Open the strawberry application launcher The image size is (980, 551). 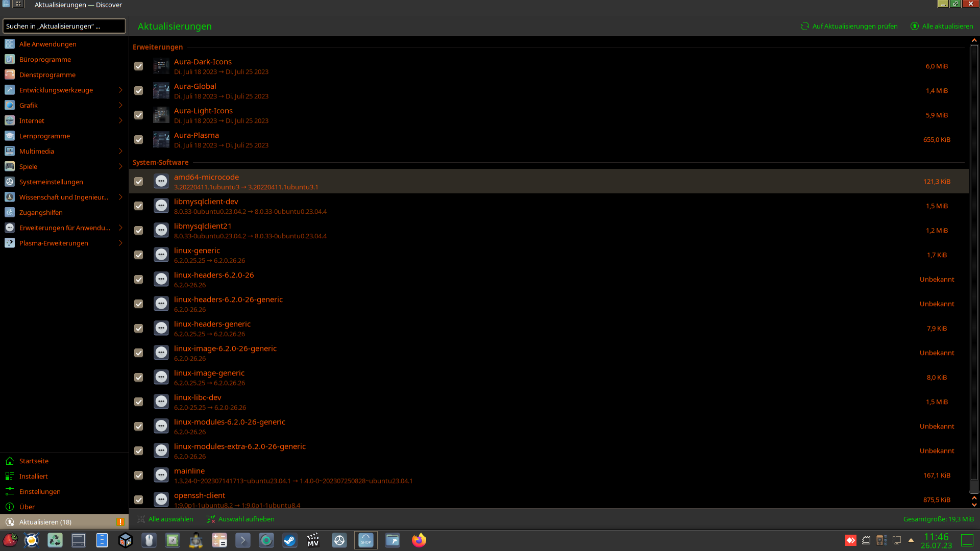pos(10,540)
